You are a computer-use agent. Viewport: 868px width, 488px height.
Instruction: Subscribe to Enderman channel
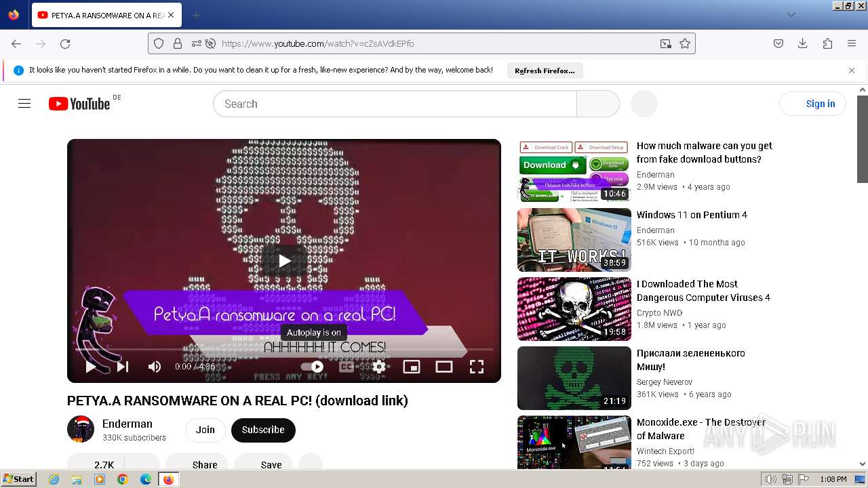click(x=263, y=430)
